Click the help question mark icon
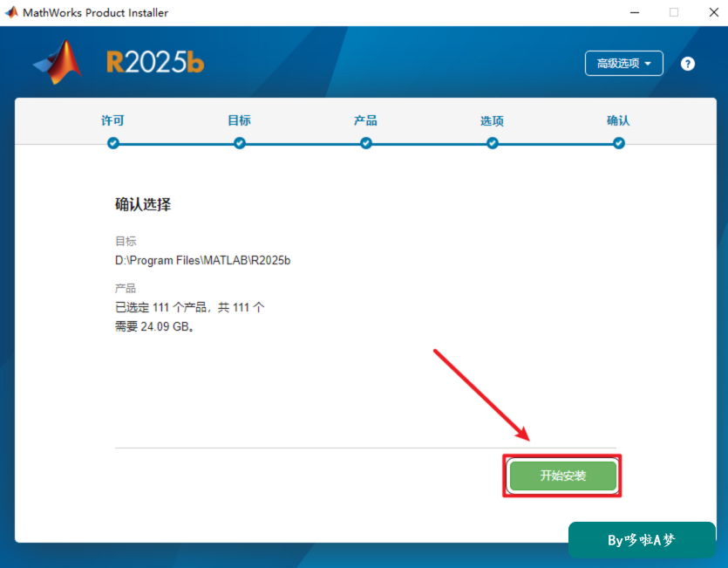The image size is (728, 568). click(x=688, y=64)
